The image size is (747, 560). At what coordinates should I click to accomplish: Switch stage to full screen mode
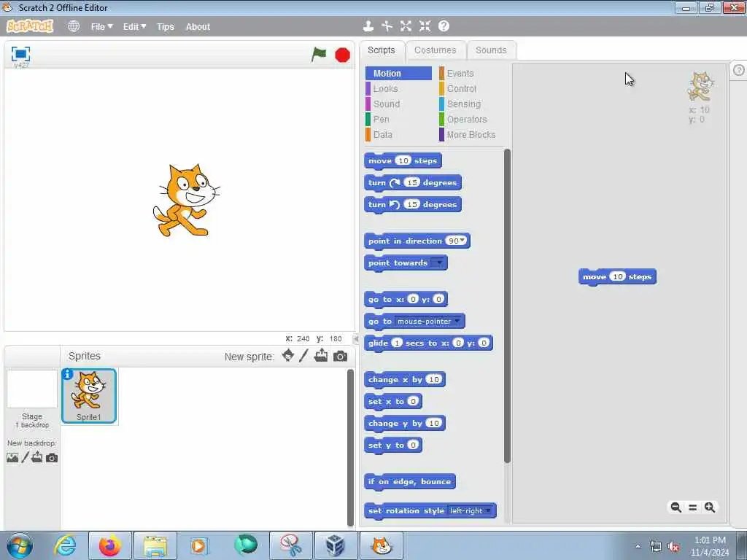[20, 54]
